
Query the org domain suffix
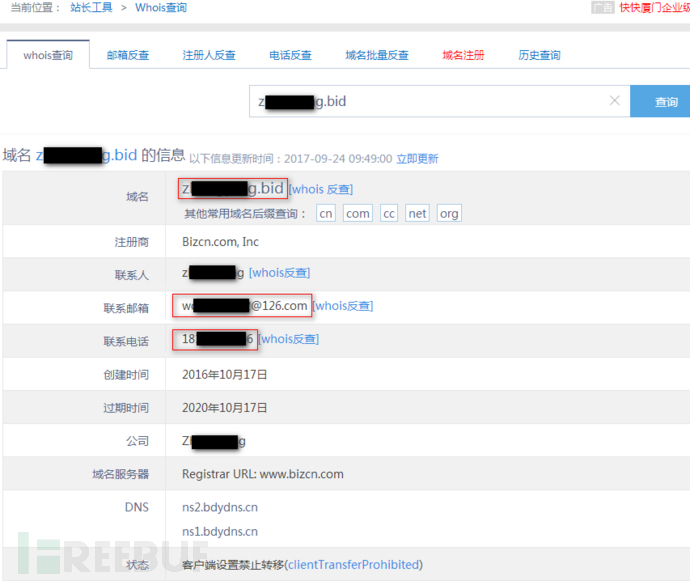pyautogui.click(x=449, y=213)
